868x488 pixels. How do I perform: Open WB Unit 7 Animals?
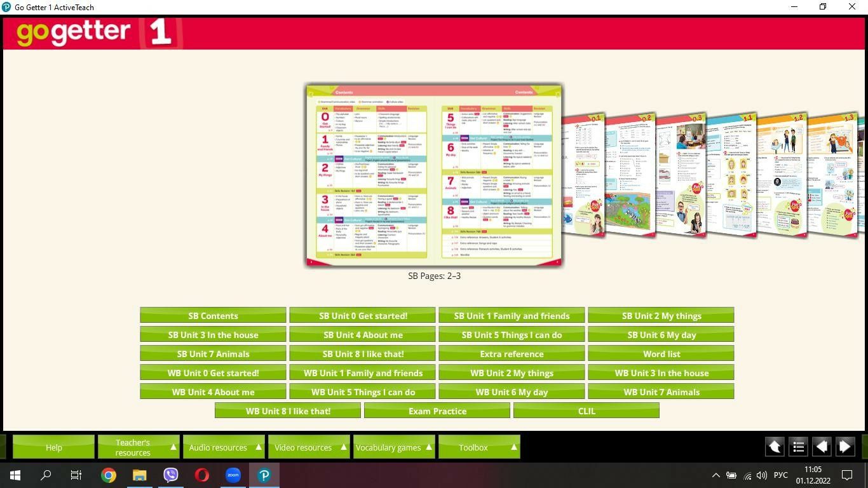661,391
